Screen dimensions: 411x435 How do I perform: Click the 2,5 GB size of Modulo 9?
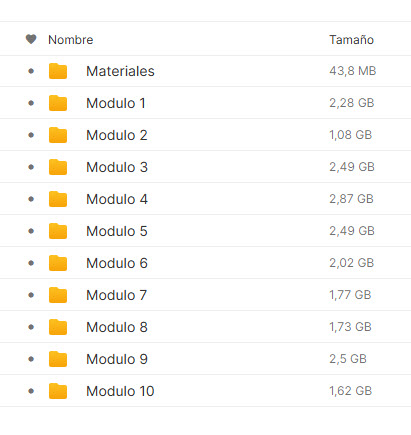click(348, 359)
